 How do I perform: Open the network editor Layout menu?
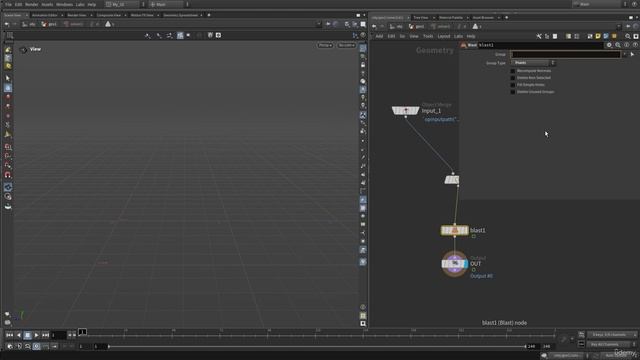pyautogui.click(x=443, y=36)
